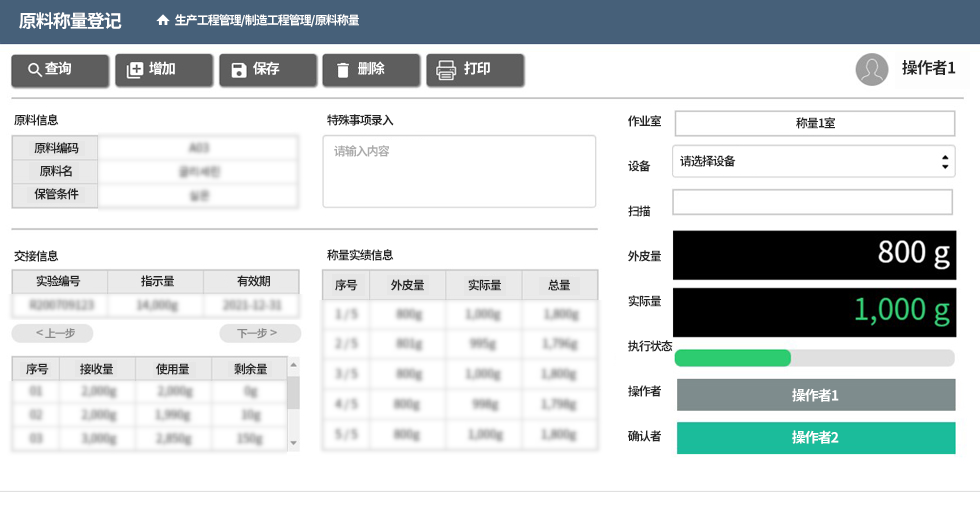Open the 设备 selection dropdown
This screenshot has width=980, height=524.
point(815,161)
